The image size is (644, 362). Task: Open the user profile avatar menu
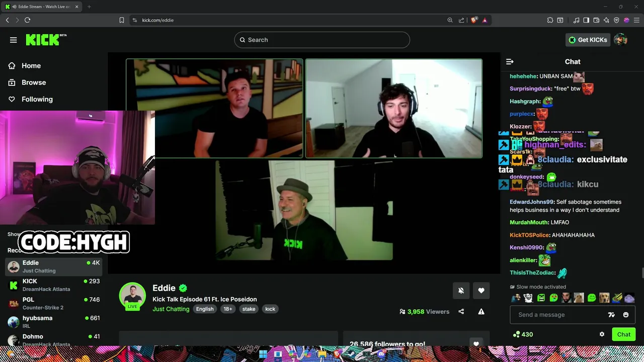coord(620,40)
